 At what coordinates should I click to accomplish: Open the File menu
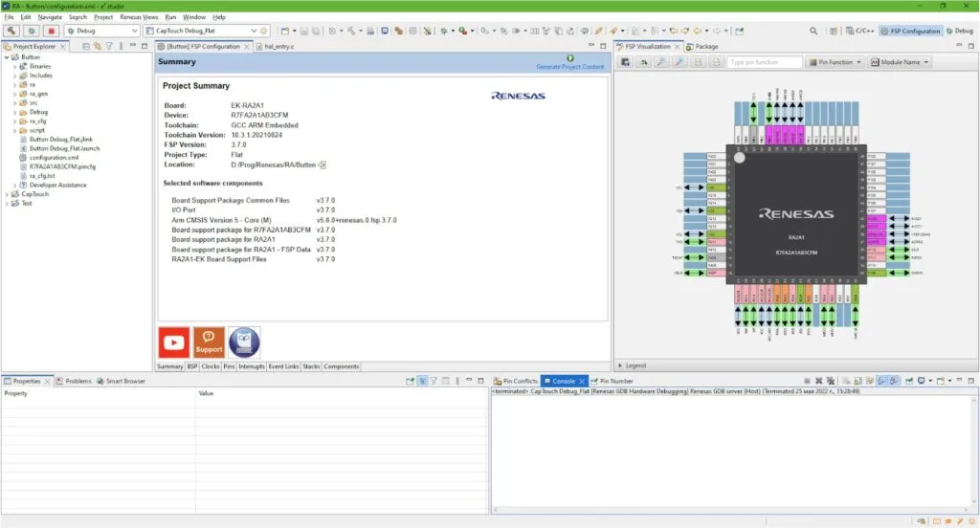pos(9,17)
